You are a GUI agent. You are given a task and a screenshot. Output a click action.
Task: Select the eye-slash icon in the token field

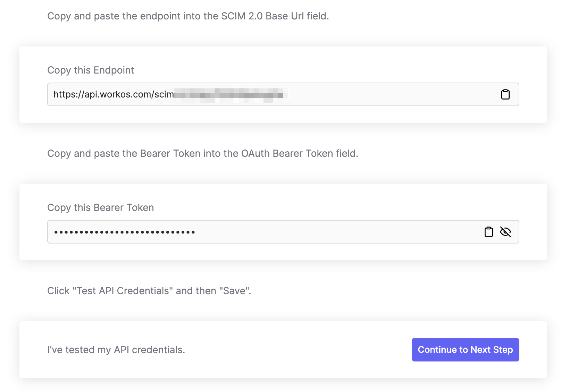pos(505,232)
